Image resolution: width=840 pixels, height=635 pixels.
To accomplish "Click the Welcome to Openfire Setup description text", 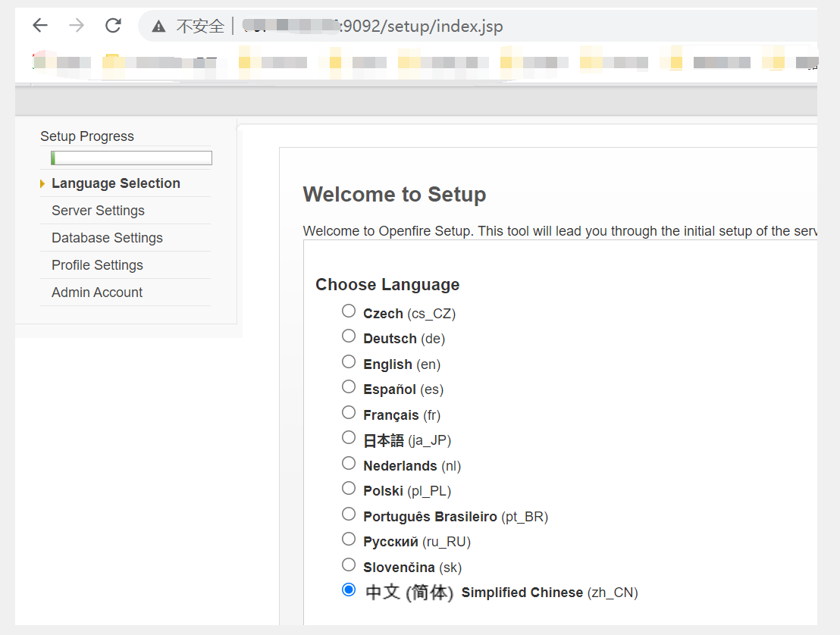I will [559, 231].
